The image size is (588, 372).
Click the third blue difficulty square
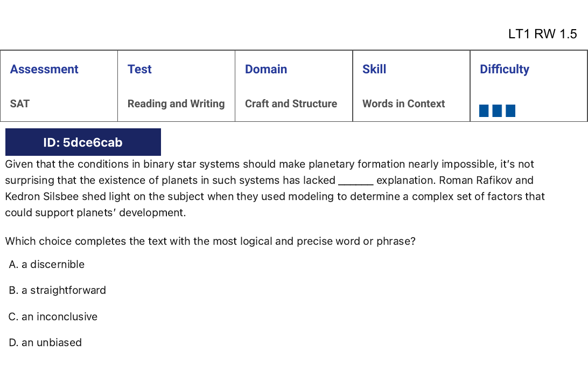tap(510, 111)
